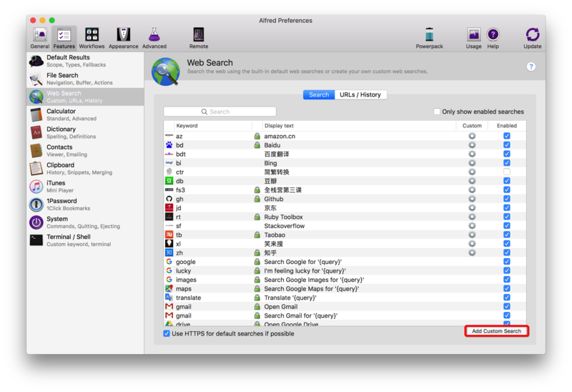
Task: Select 1Password in sidebar
Action: [85, 204]
